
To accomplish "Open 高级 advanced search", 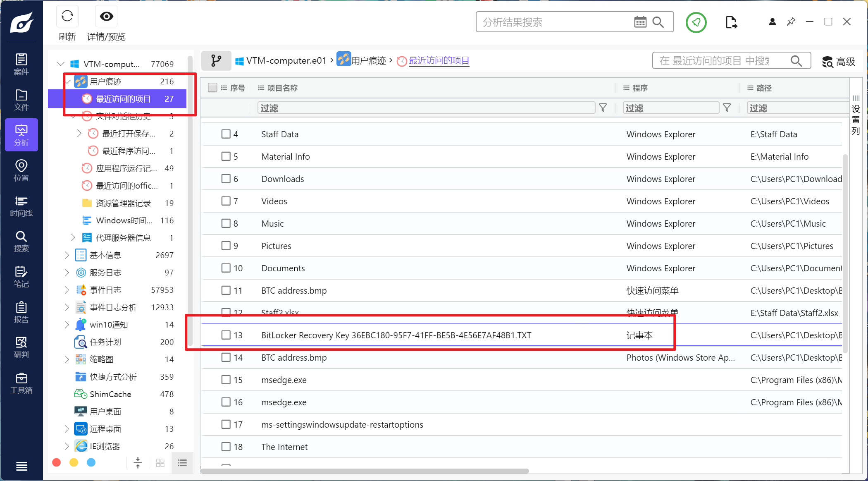I will tap(838, 62).
